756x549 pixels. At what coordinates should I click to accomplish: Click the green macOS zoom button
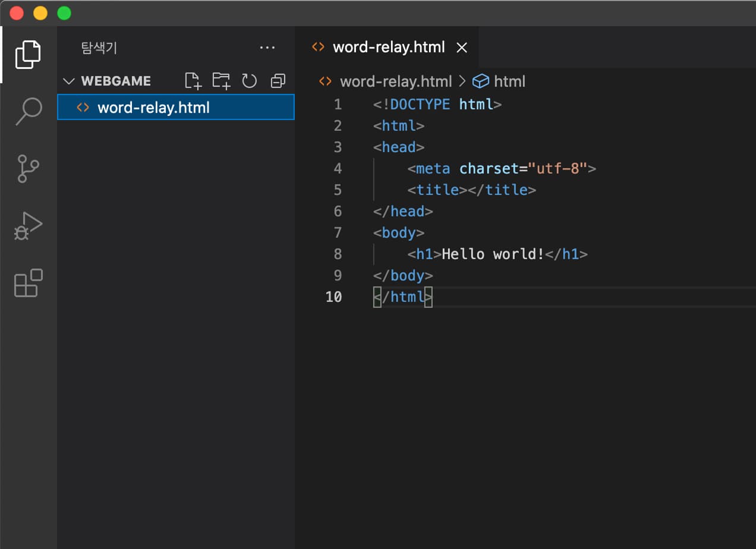coord(64,12)
